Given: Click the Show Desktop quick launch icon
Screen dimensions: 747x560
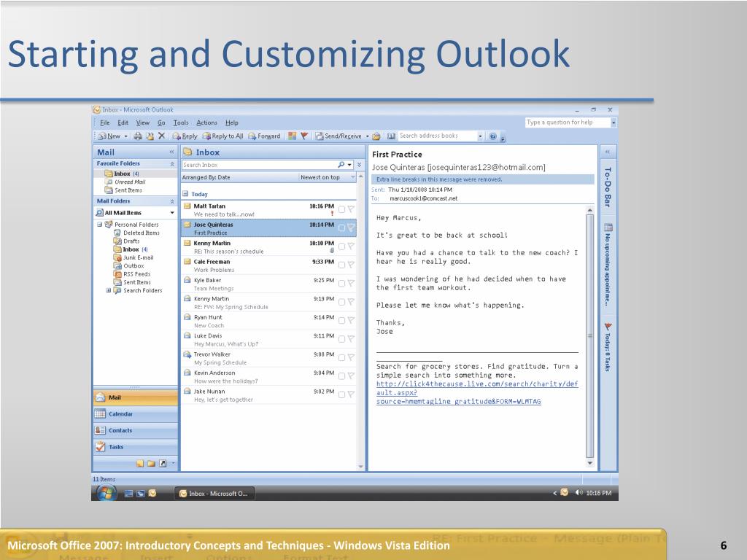Looking at the screenshot, I should pos(128,494).
